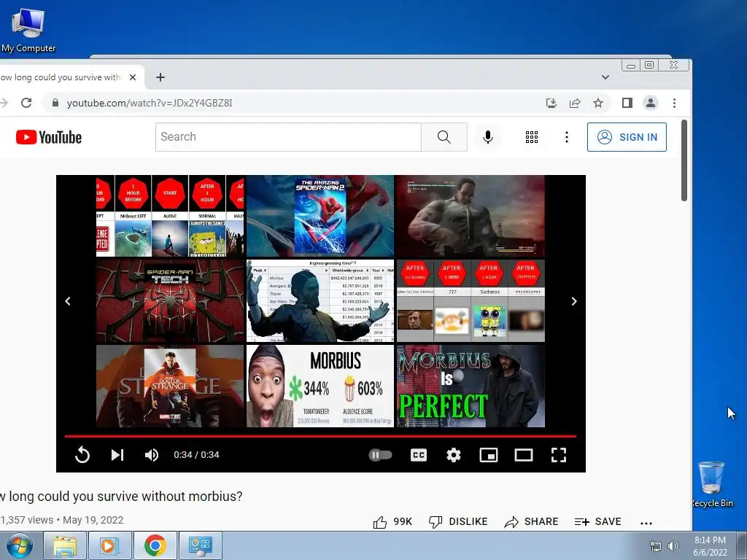Open MrBeast LEFT timeline thumbnail
Viewport: 747px width, 560px height.
point(170,216)
